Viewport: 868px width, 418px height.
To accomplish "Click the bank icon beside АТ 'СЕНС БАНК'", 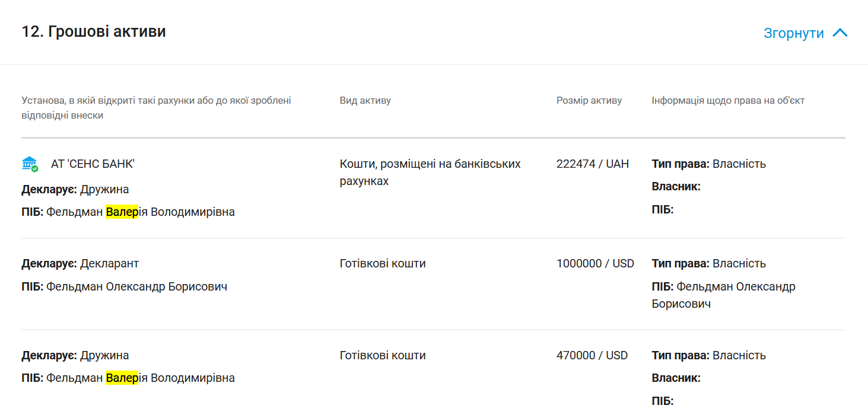I will coord(28,164).
